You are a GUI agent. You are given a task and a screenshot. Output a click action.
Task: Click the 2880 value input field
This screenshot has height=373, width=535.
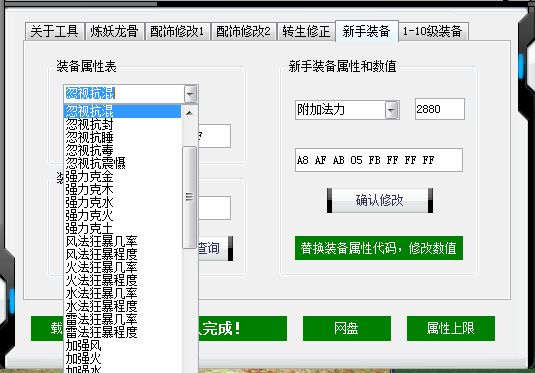439,109
